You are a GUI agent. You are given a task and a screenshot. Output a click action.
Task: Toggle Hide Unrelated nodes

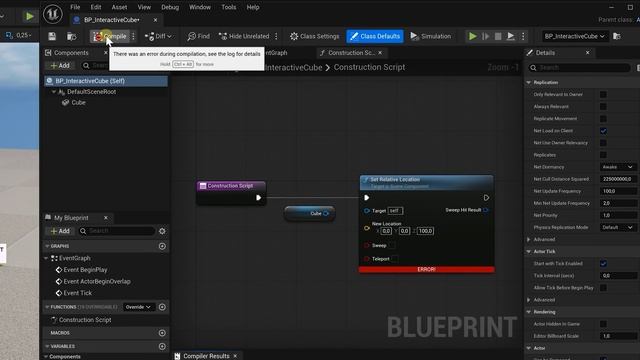point(244,36)
